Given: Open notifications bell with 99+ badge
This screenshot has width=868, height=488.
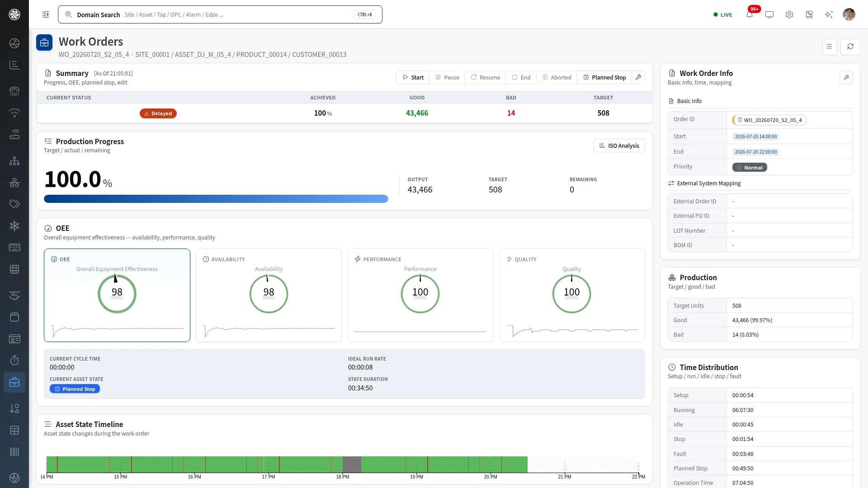Looking at the screenshot, I should click(x=750, y=14).
